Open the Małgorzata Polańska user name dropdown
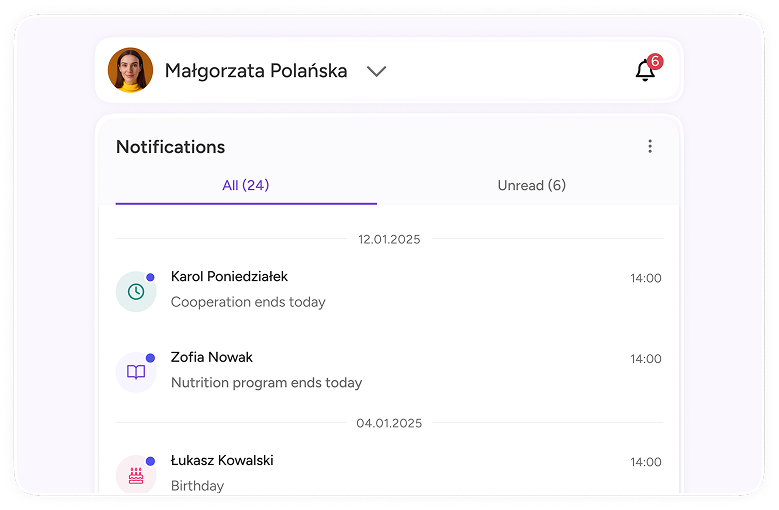This screenshot has height=510, width=779. (x=256, y=71)
